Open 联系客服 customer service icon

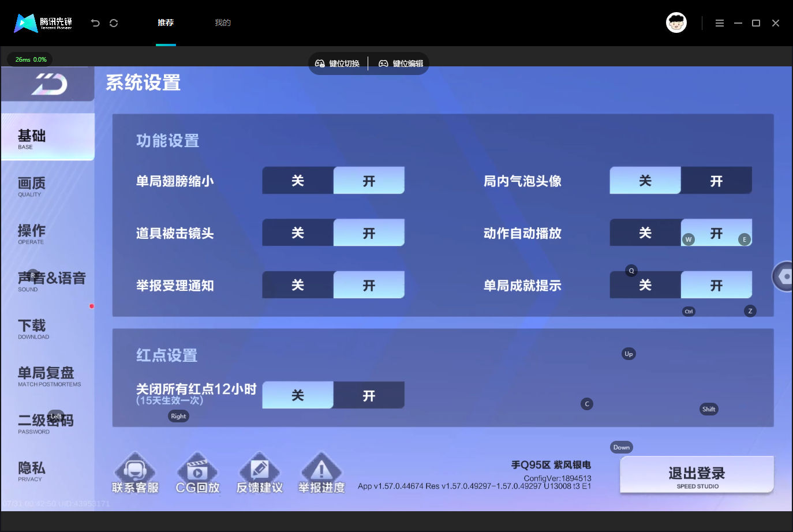(x=135, y=473)
